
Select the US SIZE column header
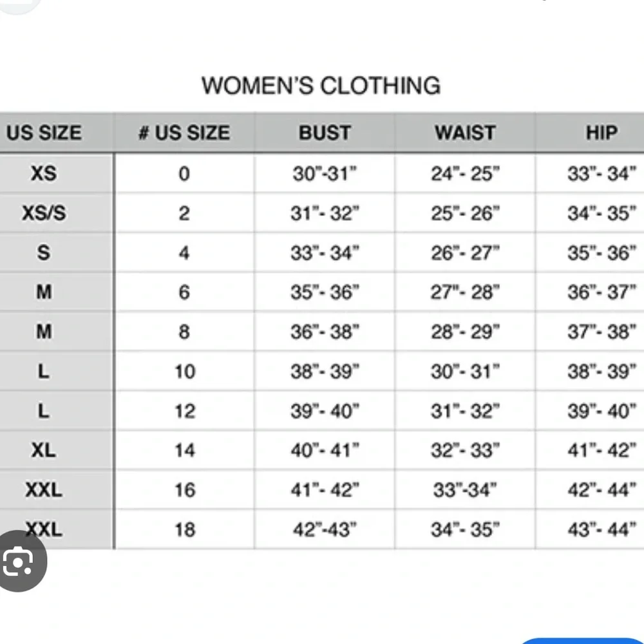(x=44, y=133)
